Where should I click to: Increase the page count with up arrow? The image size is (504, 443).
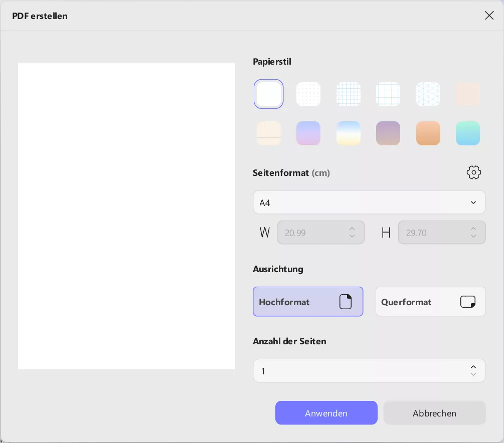(473, 367)
